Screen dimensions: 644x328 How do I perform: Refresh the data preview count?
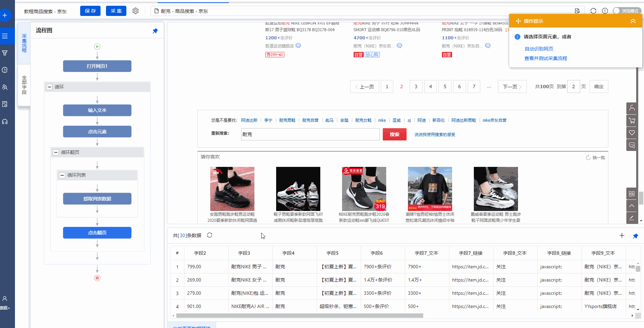pos(210,235)
